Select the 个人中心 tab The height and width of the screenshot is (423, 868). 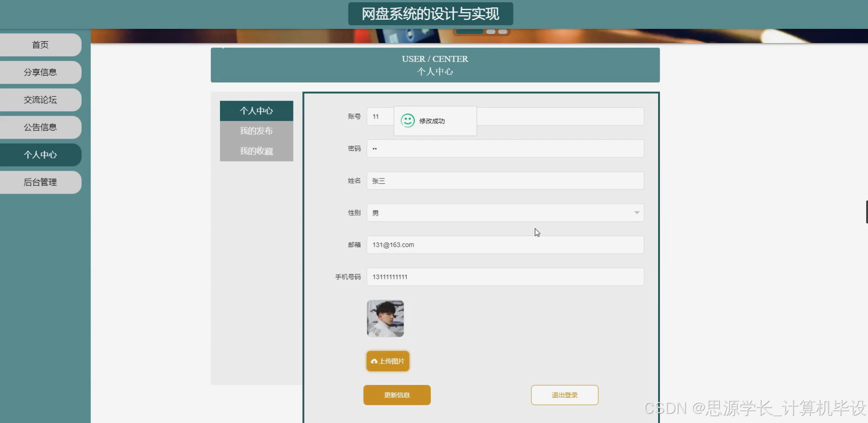[x=256, y=111]
